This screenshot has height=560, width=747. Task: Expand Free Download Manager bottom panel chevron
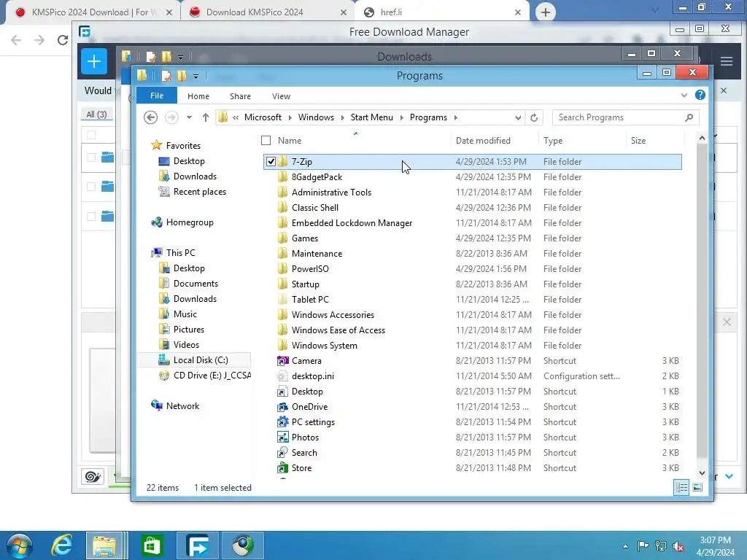pyautogui.click(x=729, y=476)
